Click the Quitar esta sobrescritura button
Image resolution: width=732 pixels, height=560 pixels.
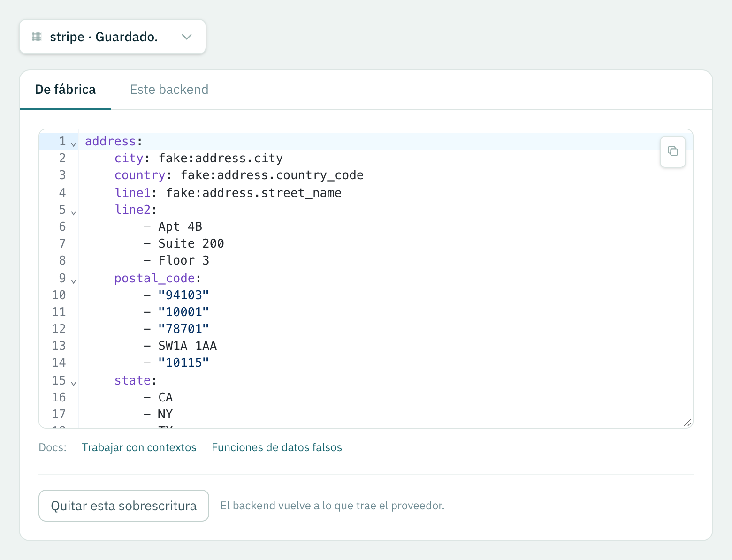tap(124, 506)
